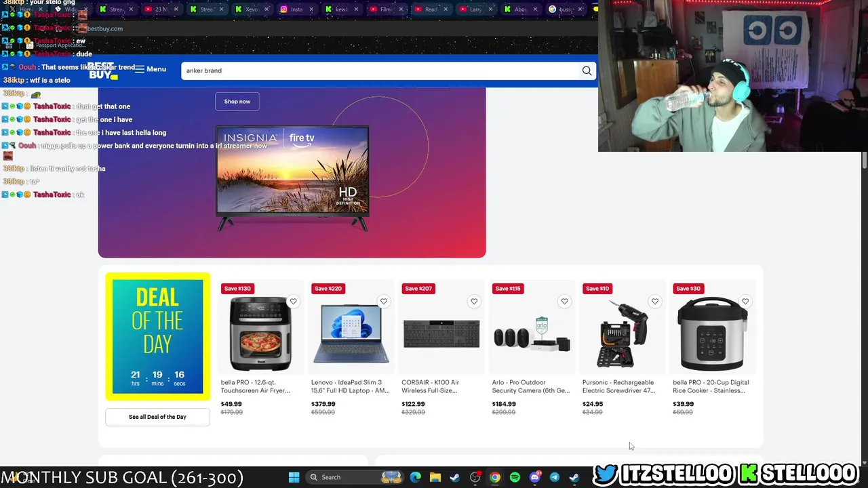Save the Lenovo IdeaPad Slim 3 with heart icon
This screenshot has height=488, width=868.
point(384,302)
